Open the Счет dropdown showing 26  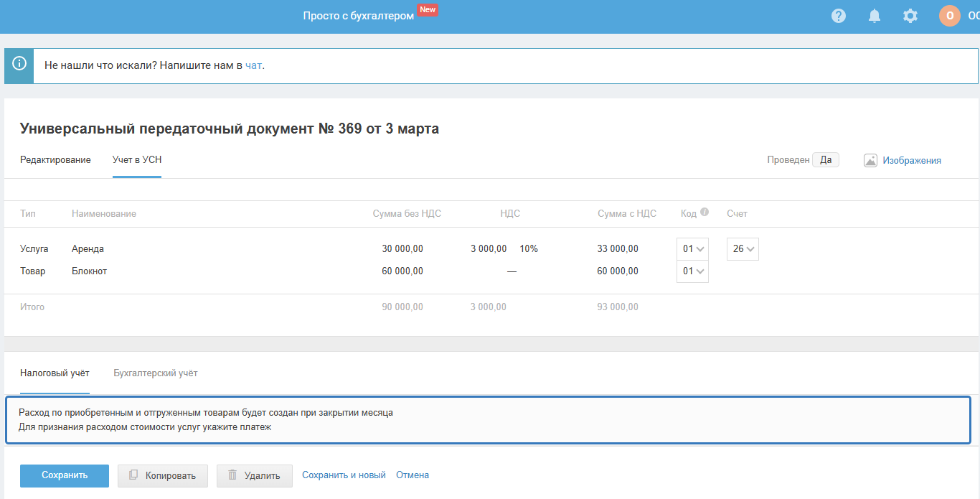click(743, 249)
